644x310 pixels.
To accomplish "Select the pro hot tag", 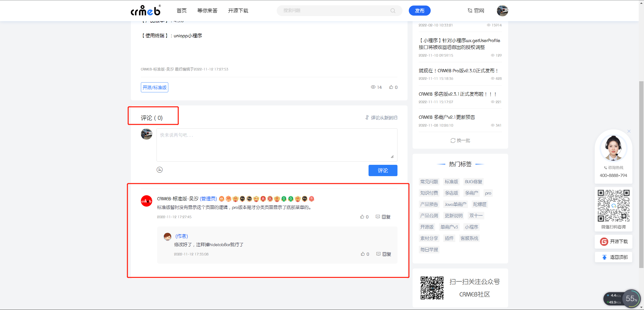I will coord(488,193).
